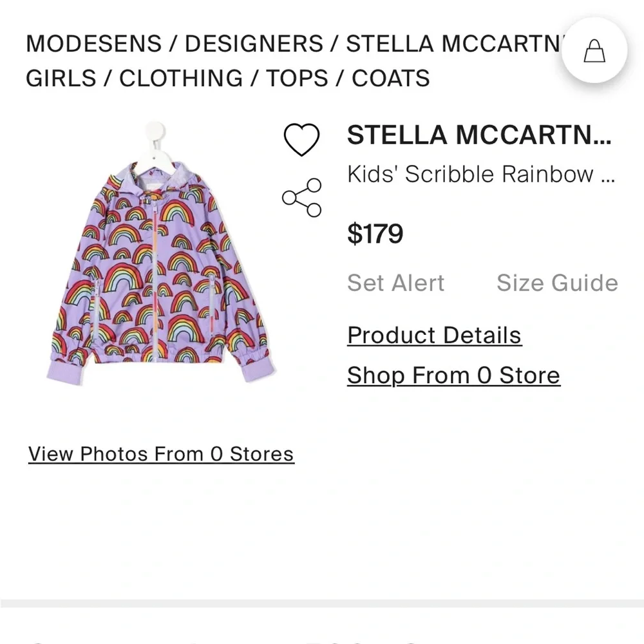The width and height of the screenshot is (644, 644).
Task: Navigate to TOPS breadcrumb category
Action: pos(297,78)
